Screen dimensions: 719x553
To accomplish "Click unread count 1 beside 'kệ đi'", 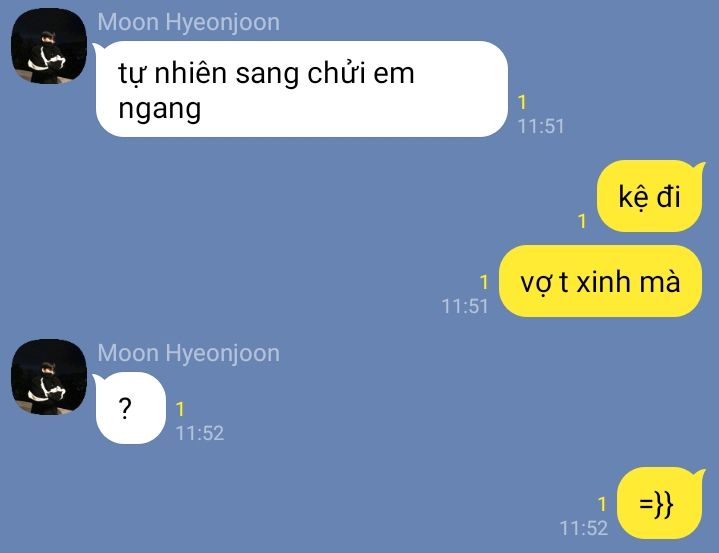I will pyautogui.click(x=582, y=221).
